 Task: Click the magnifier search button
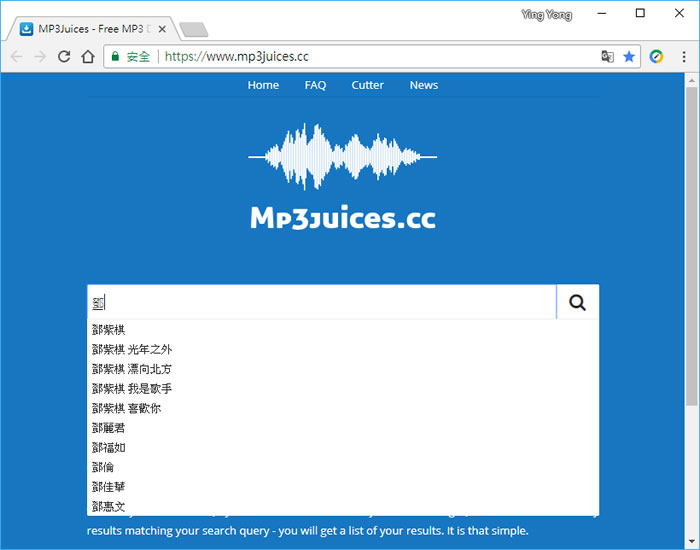(577, 302)
